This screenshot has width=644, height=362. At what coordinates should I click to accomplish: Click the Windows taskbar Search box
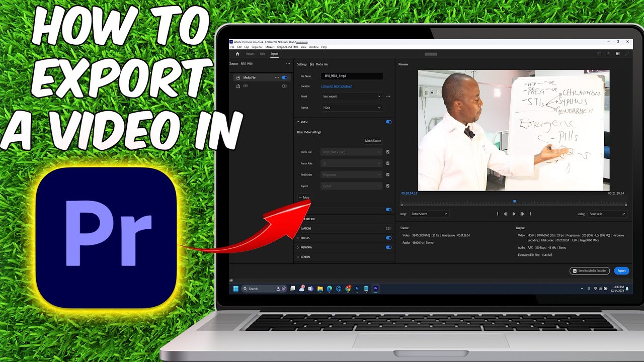[264, 289]
